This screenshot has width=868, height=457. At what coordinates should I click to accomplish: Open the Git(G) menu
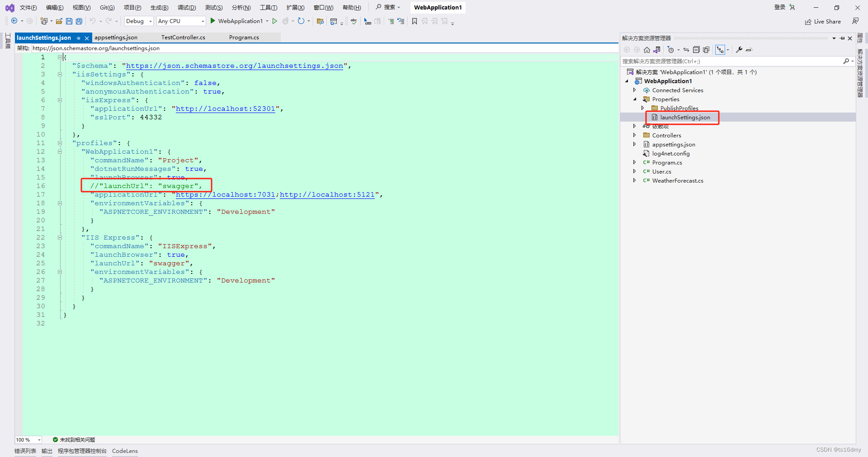point(107,8)
